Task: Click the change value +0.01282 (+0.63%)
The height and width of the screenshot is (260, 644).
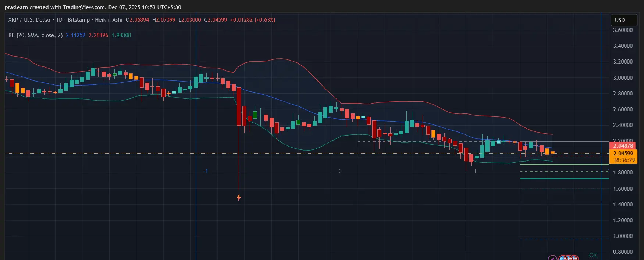Action: pos(253,20)
